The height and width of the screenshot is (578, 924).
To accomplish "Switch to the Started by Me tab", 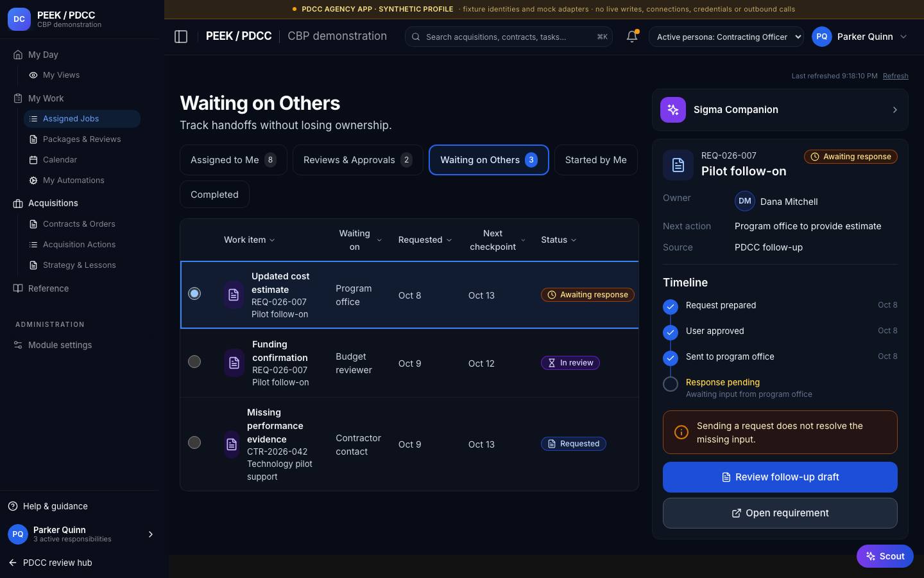I will pyautogui.click(x=596, y=160).
